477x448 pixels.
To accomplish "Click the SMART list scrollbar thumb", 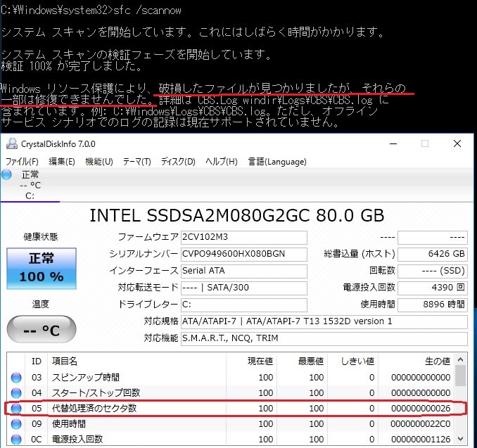I will (461, 376).
